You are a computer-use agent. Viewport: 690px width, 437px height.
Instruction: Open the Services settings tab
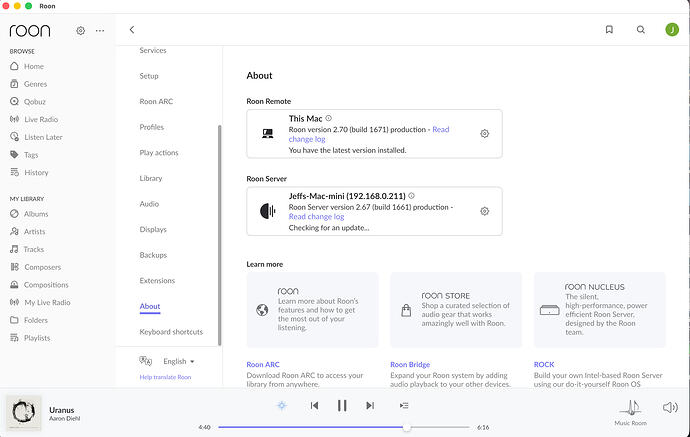point(153,50)
